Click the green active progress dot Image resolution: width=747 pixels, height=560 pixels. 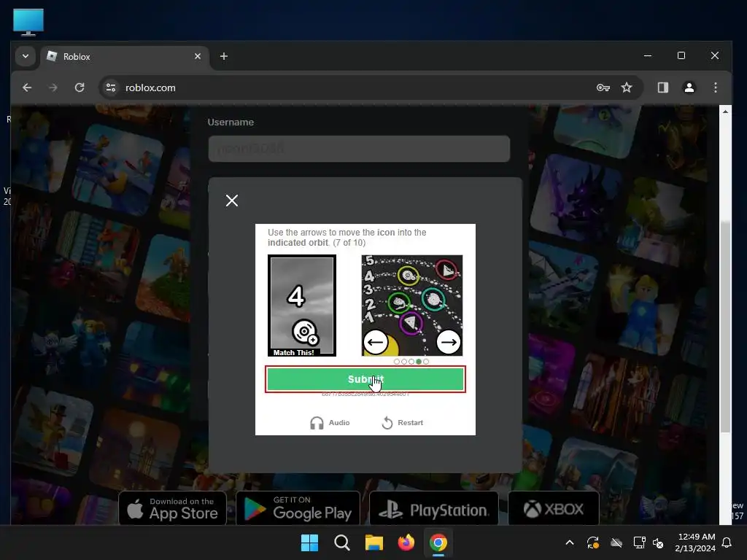pos(419,362)
